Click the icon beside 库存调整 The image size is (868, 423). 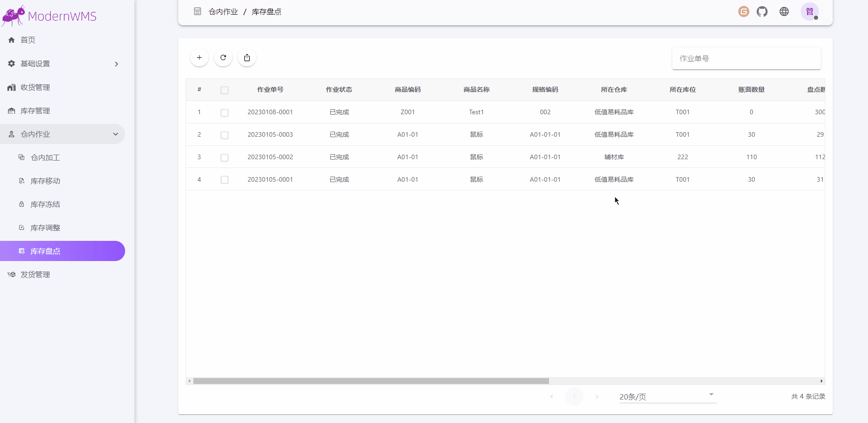[x=22, y=228]
